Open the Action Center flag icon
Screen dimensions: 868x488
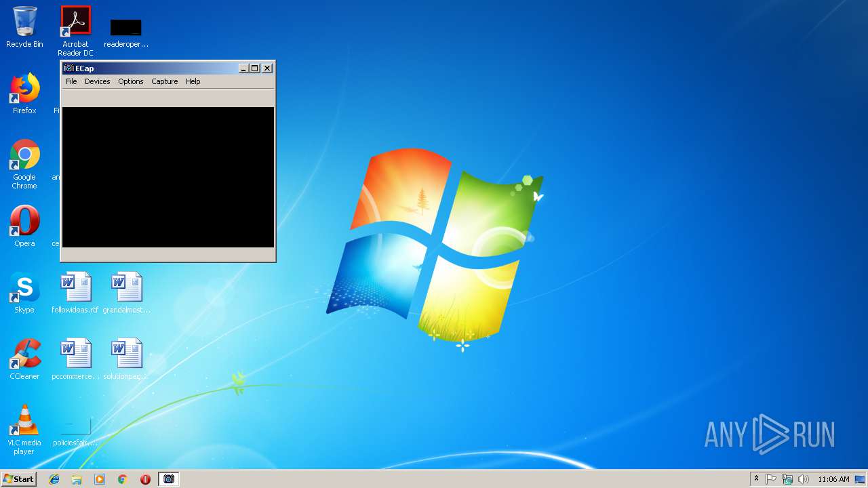[771, 479]
